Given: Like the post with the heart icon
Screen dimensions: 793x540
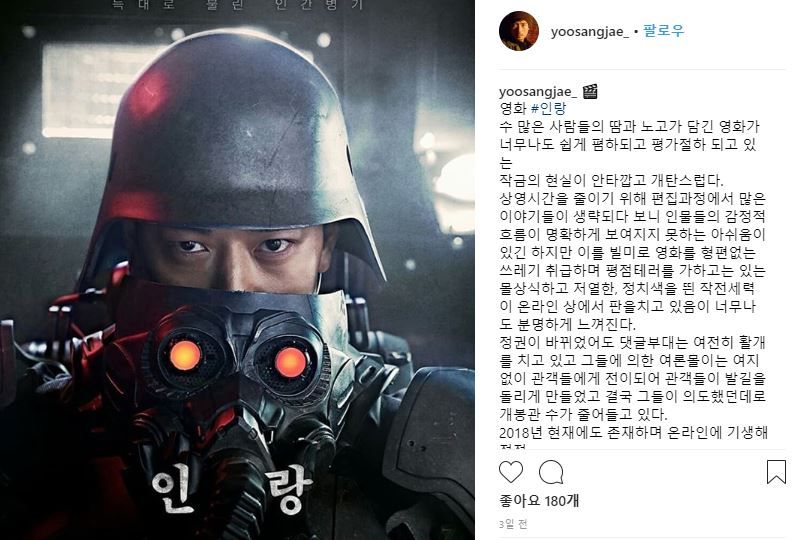Looking at the screenshot, I should [x=511, y=472].
